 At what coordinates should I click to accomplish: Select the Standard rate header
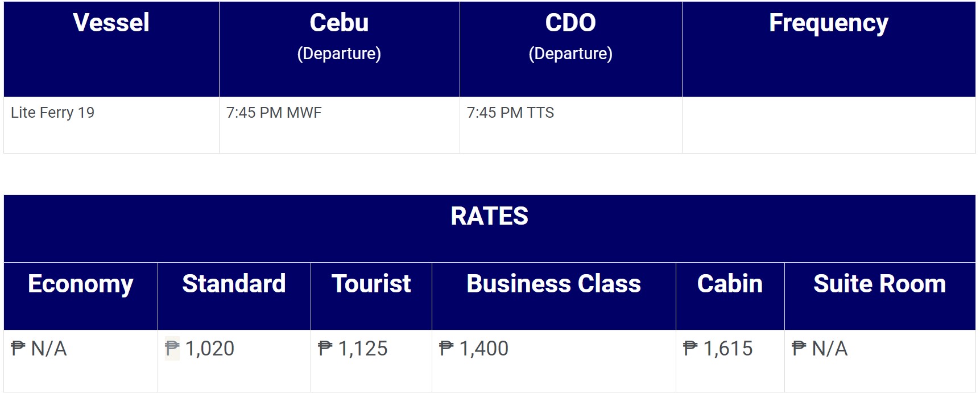click(x=234, y=296)
